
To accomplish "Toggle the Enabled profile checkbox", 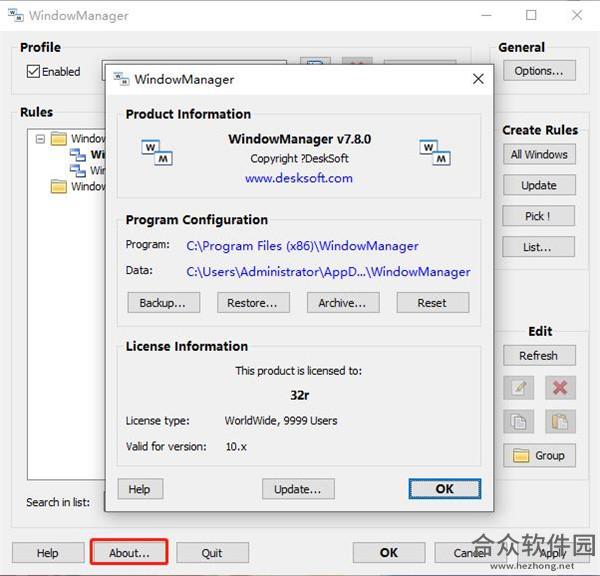I will tap(33, 71).
